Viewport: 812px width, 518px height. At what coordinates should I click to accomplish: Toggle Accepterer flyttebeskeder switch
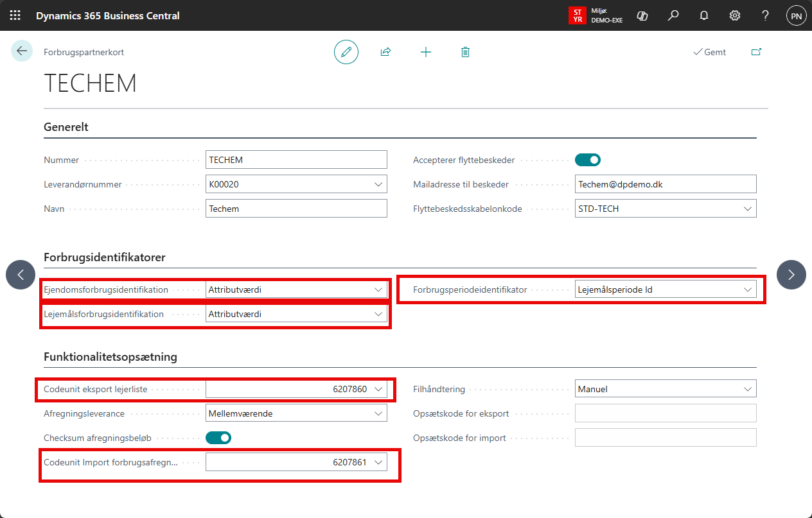[587, 160]
